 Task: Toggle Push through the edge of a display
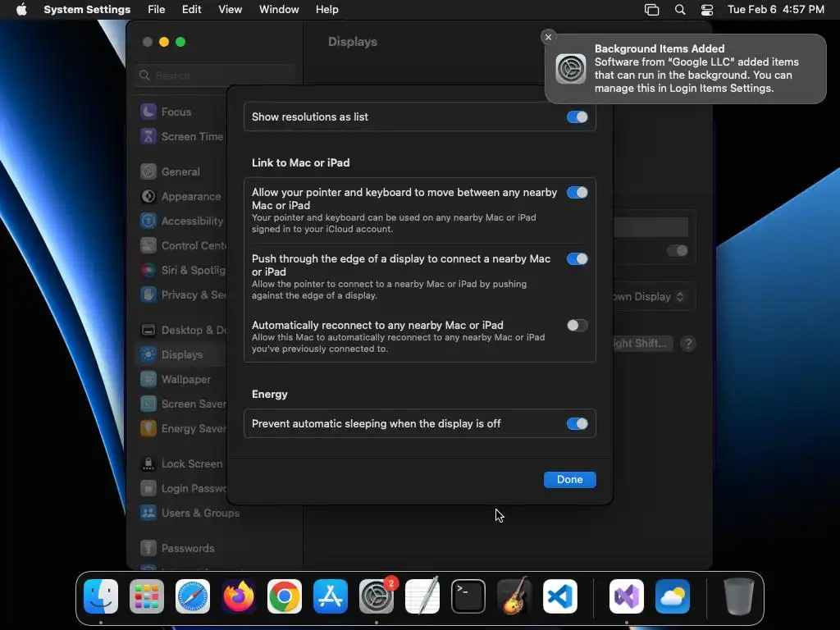click(x=577, y=258)
